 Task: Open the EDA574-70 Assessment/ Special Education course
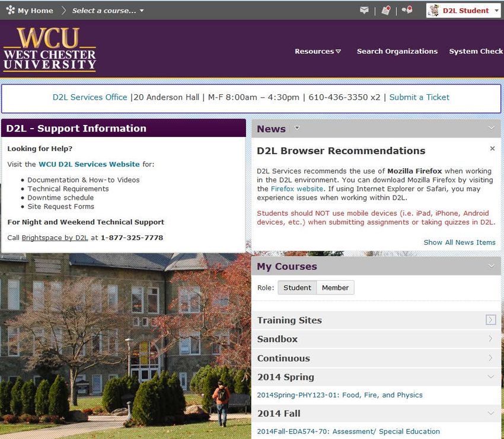click(x=349, y=431)
